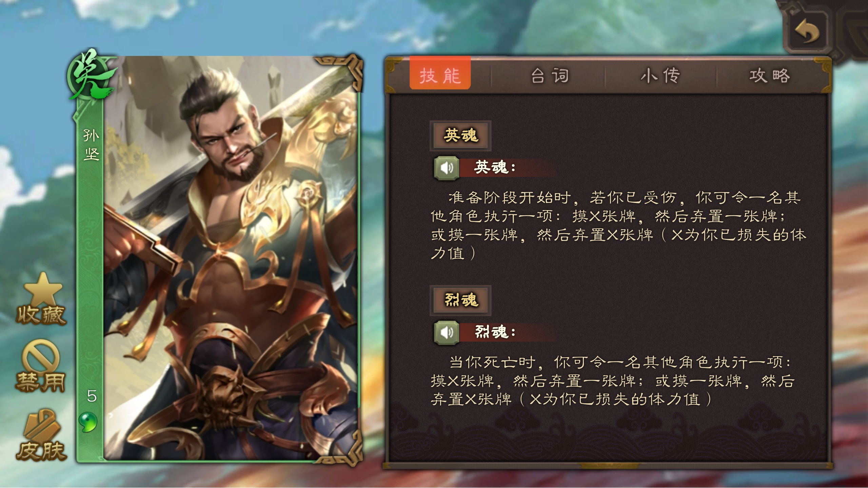Screen dimensions: 868x488
Task: Click the 英魂 skill description text
Action: (x=618, y=225)
